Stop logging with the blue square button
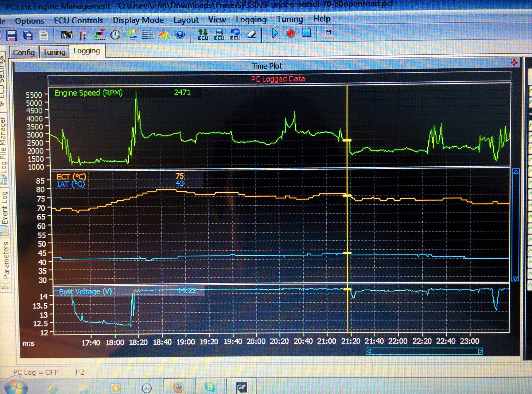Image resolution: width=532 pixels, height=394 pixels. click(x=307, y=33)
